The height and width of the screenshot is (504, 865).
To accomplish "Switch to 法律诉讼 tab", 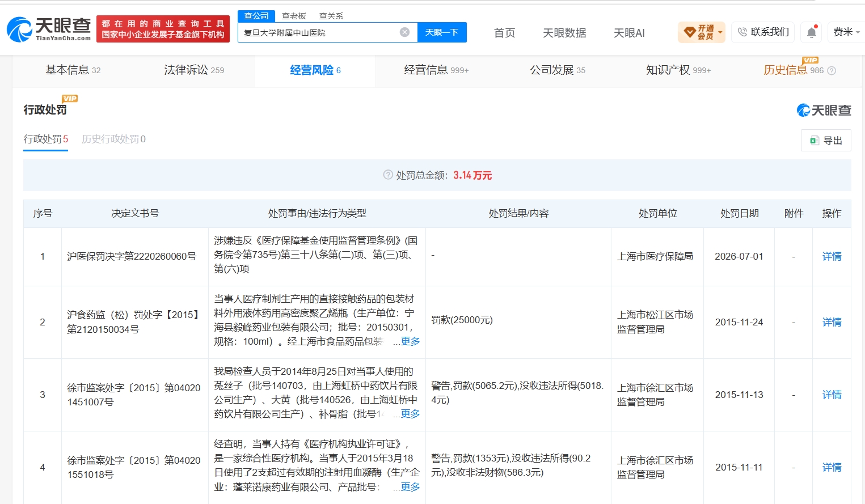I will 194,70.
